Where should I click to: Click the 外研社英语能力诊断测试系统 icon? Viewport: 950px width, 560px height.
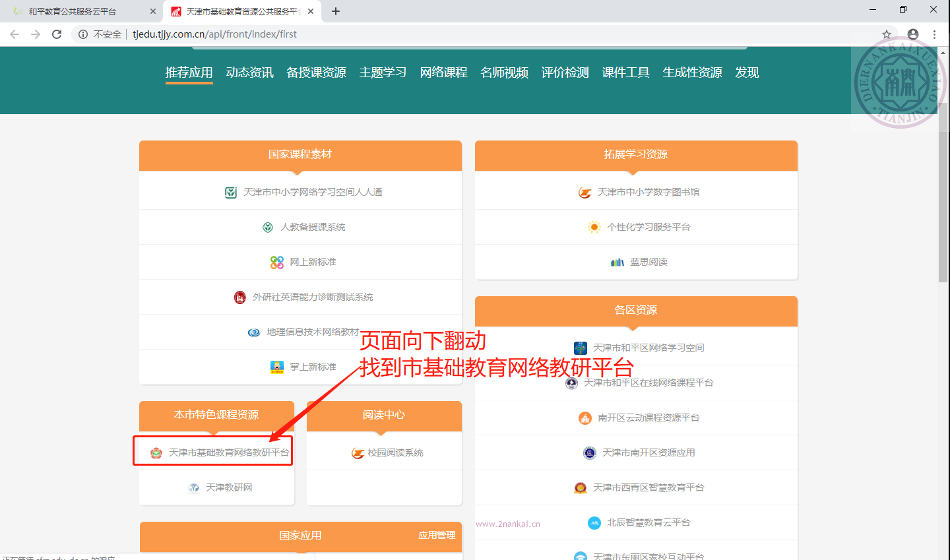click(x=240, y=297)
